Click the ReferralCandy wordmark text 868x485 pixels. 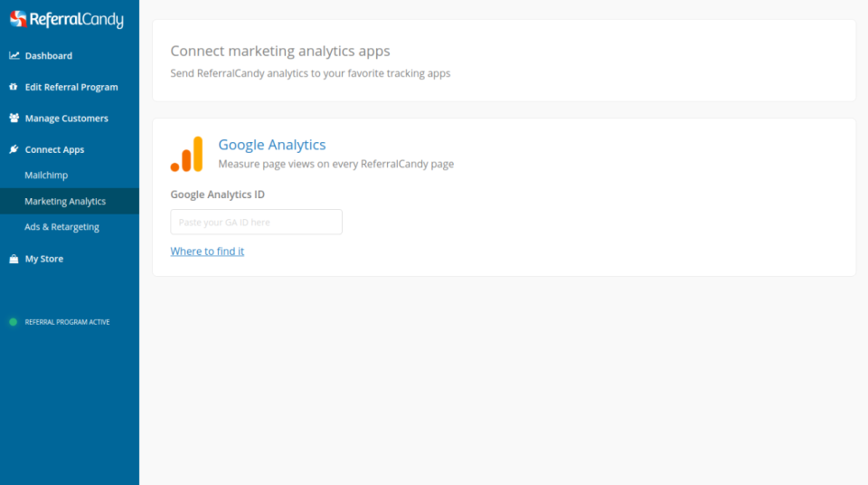76,20
